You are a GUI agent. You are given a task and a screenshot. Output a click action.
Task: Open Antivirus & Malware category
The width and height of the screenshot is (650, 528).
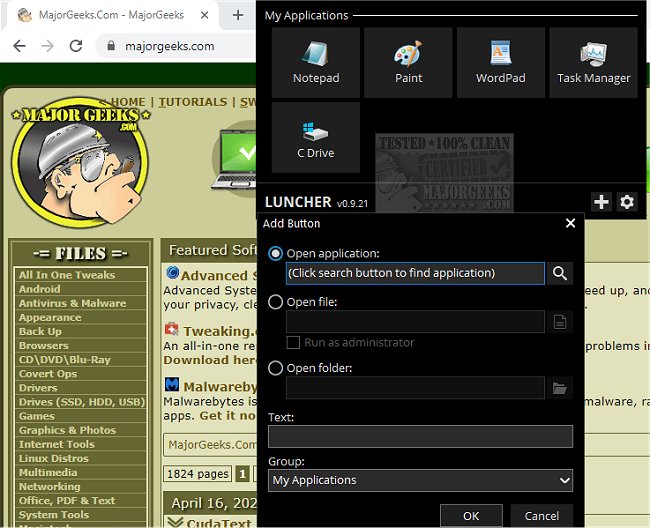click(x=81, y=303)
